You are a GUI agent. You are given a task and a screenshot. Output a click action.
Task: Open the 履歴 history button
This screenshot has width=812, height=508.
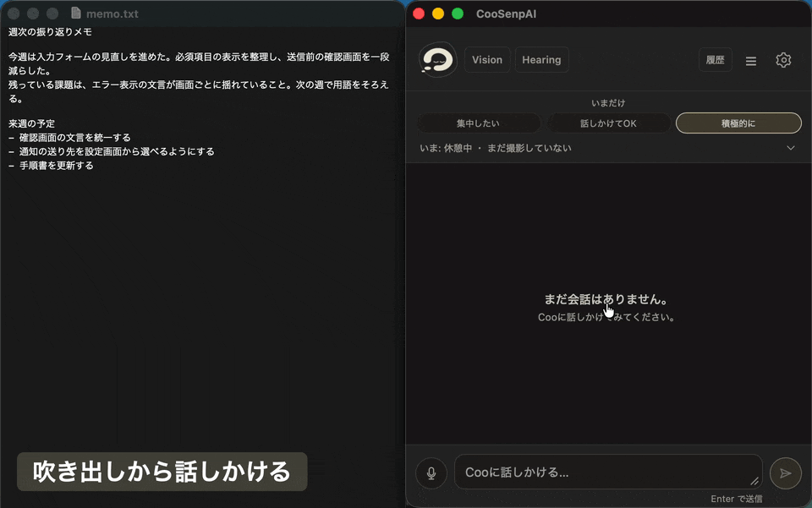[716, 60]
